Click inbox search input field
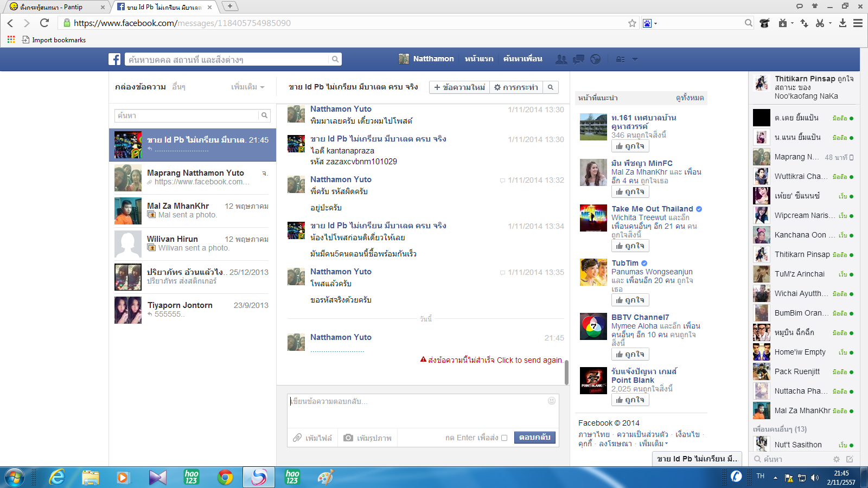Image resolution: width=868 pixels, height=488 pixels. click(187, 115)
